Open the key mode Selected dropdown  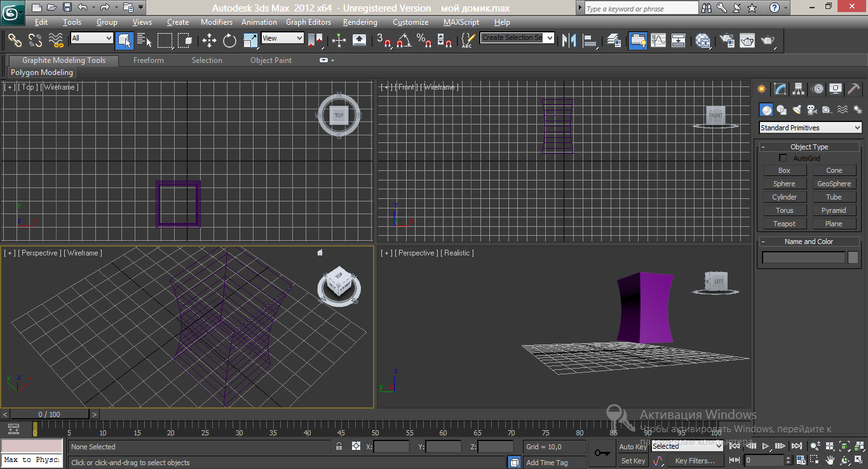[688, 446]
